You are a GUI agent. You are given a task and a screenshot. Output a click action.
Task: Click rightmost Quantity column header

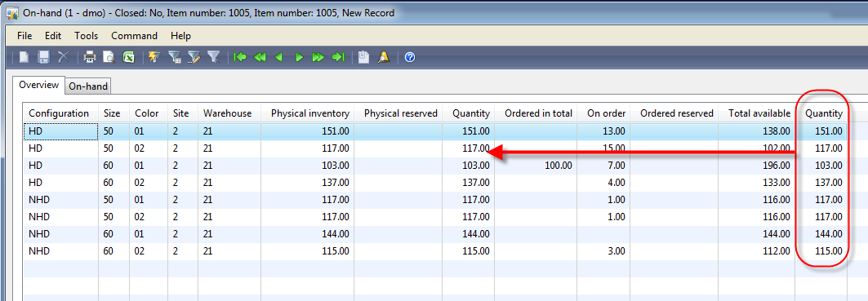point(821,113)
